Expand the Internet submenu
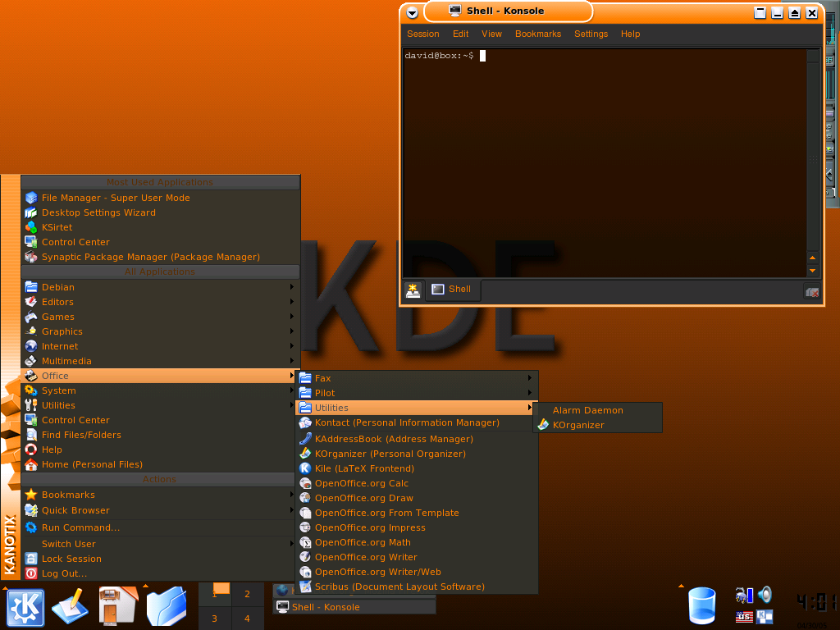The height and width of the screenshot is (630, 840). [x=160, y=346]
